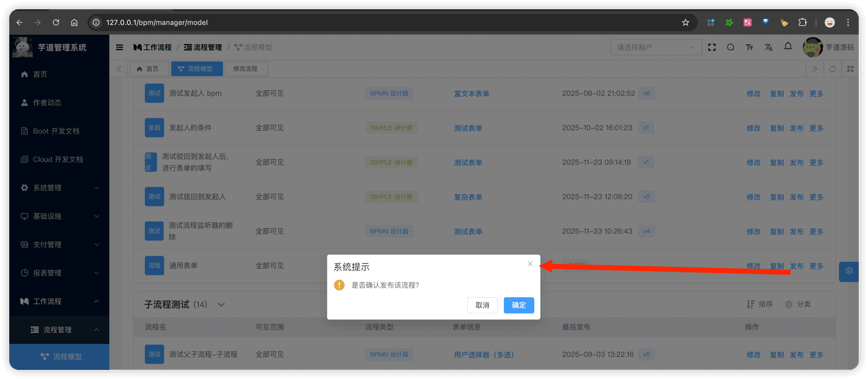The image size is (868, 379).
Task: Refresh the current tab view icon
Action: [832, 69]
